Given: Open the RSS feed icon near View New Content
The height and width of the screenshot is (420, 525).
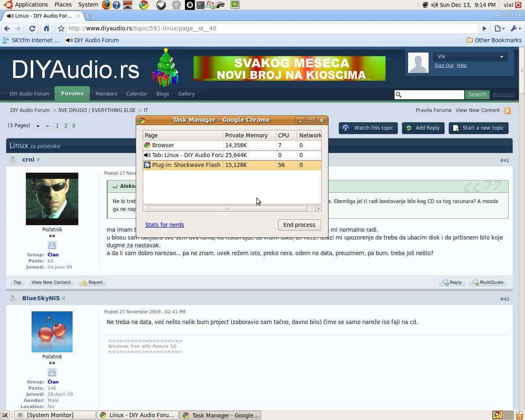Looking at the screenshot, I should [x=507, y=111].
